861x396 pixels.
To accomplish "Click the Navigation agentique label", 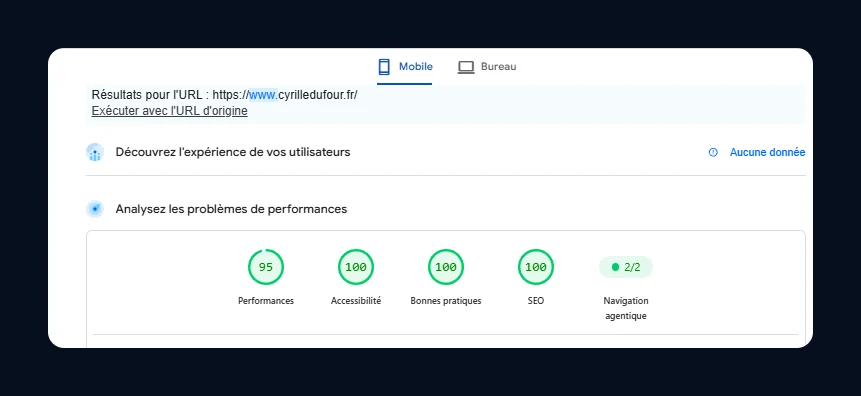I will [x=626, y=309].
